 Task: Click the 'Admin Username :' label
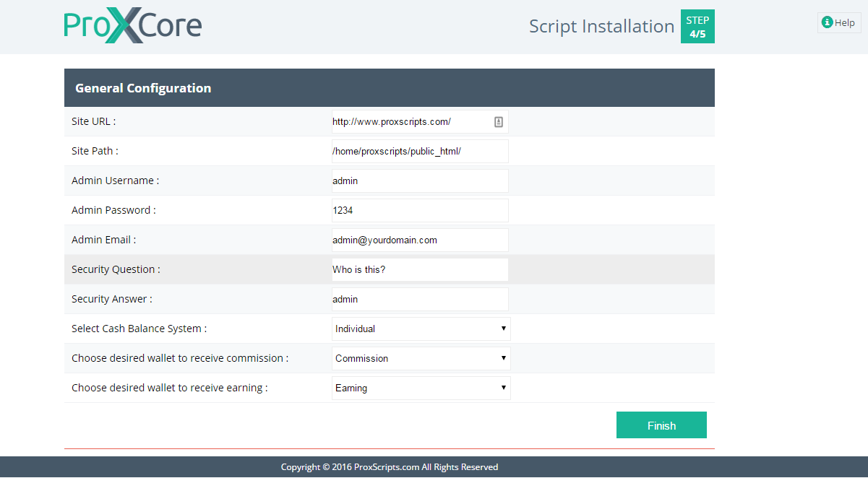tap(115, 181)
